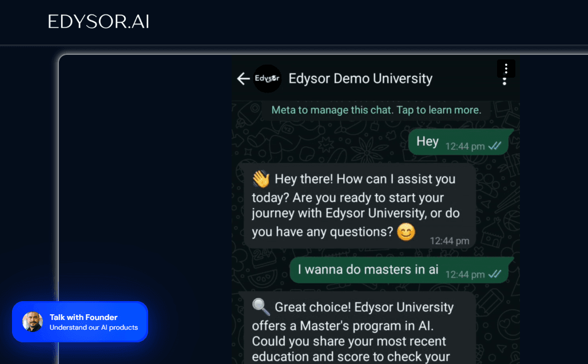This screenshot has height=364, width=588.
Task: Expand the secondary three-dot overflow menu
Action: (x=504, y=82)
